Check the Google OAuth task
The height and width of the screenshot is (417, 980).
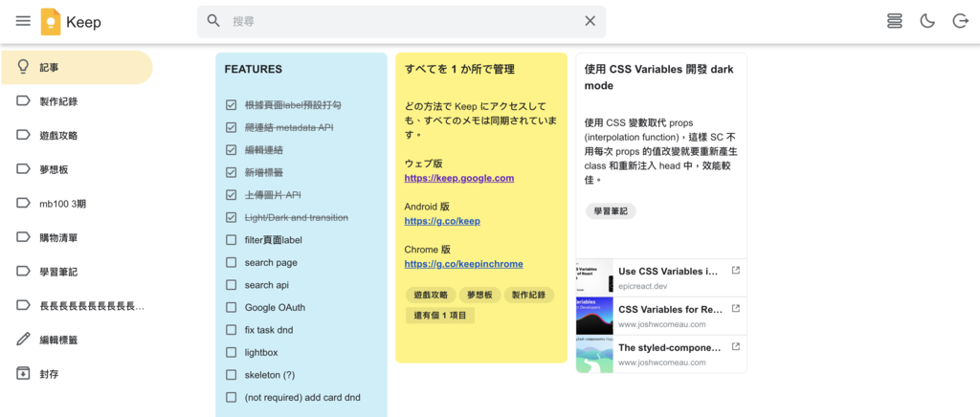pyautogui.click(x=232, y=307)
